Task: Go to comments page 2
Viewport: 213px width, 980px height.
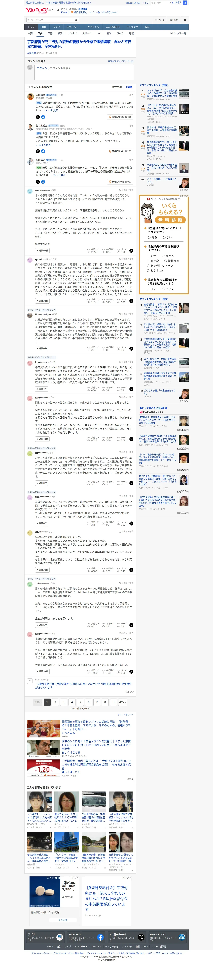Action: pos(55,702)
